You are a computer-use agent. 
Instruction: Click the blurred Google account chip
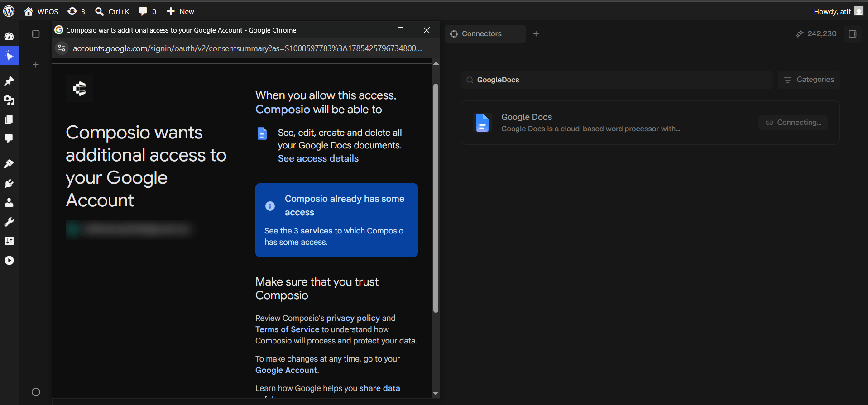130,229
